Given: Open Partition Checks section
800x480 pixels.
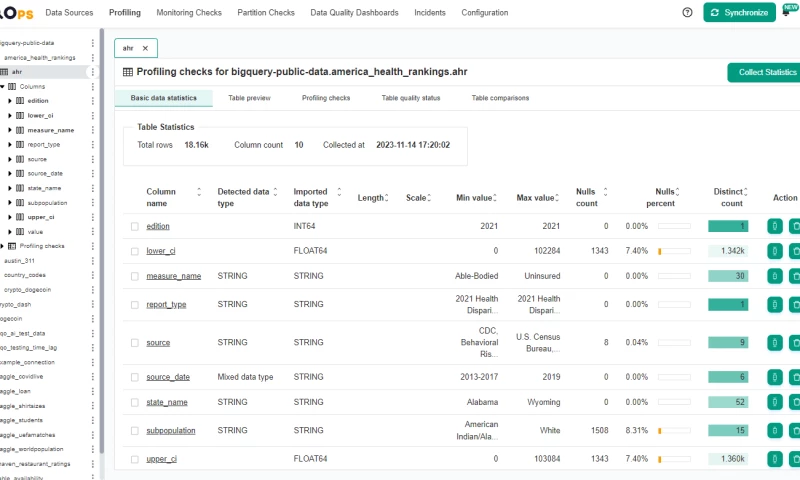Looking at the screenshot, I should pyautogui.click(x=266, y=12).
